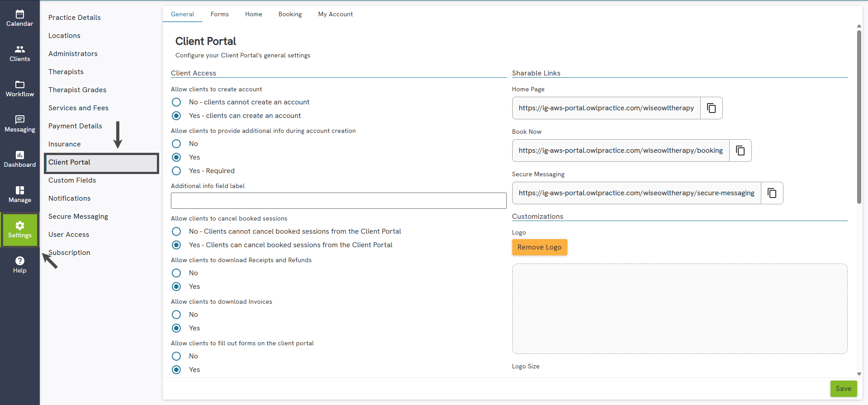The height and width of the screenshot is (405, 868).
Task: Open Custom Fields settings
Action: 72,180
